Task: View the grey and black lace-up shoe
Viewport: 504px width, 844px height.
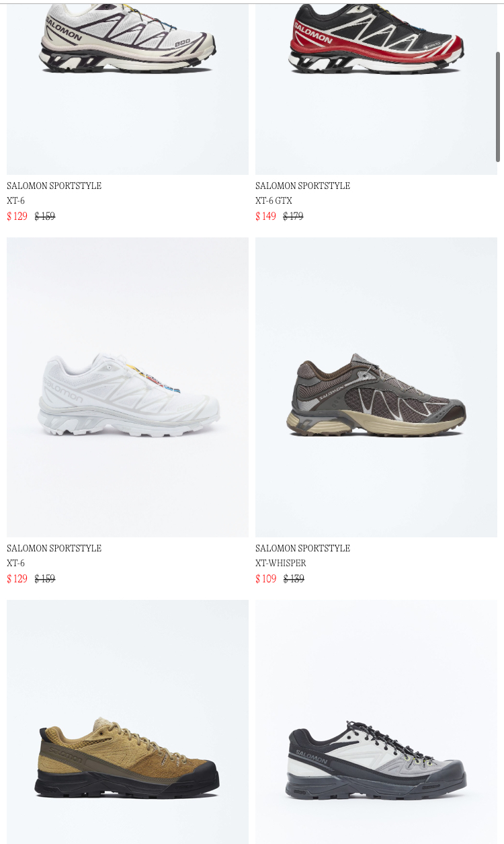Action: pos(376,722)
